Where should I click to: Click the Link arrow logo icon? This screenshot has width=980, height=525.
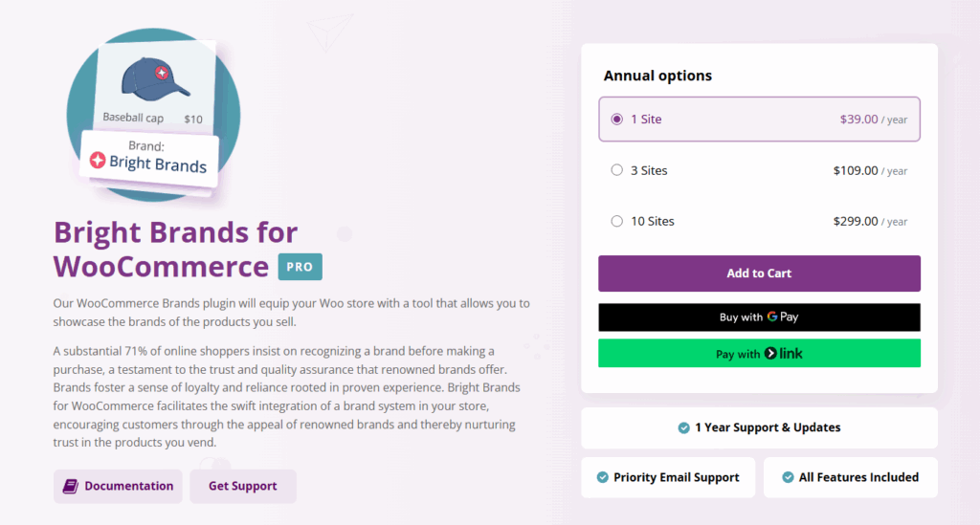point(769,354)
